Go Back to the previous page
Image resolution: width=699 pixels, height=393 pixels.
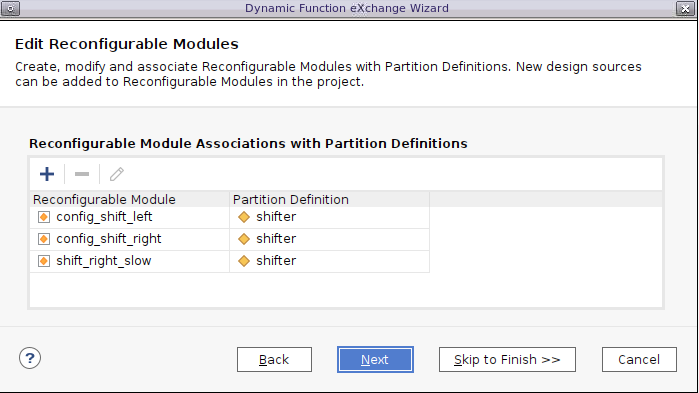(274, 360)
